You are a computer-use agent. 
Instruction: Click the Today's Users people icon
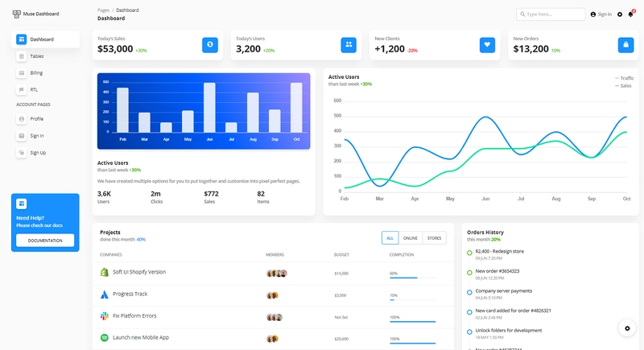[349, 45]
